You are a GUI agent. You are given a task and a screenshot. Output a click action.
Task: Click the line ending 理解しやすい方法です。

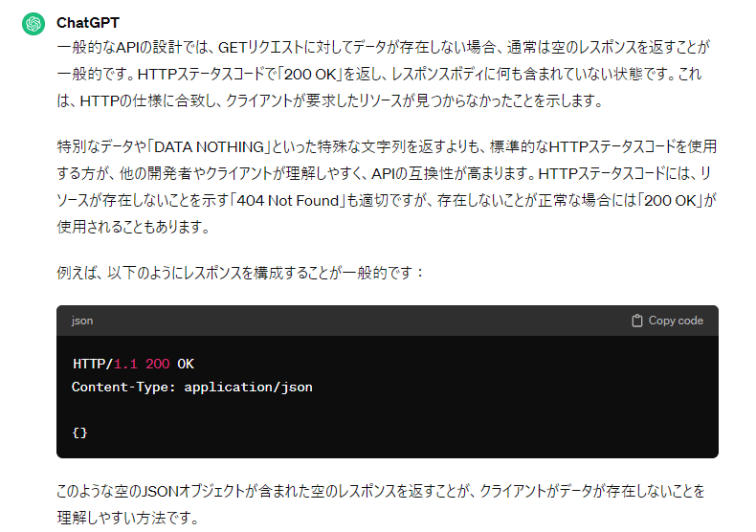coord(128,518)
